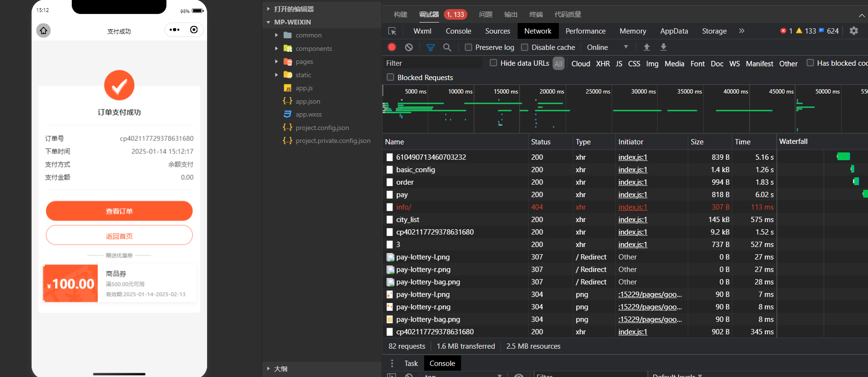
Task: Click the yellow warning count 133
Action: [x=806, y=31]
